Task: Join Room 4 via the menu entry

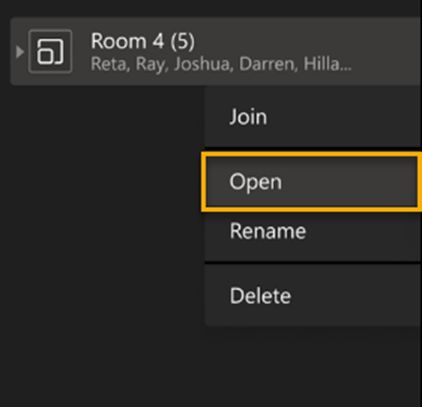Action: (x=313, y=117)
